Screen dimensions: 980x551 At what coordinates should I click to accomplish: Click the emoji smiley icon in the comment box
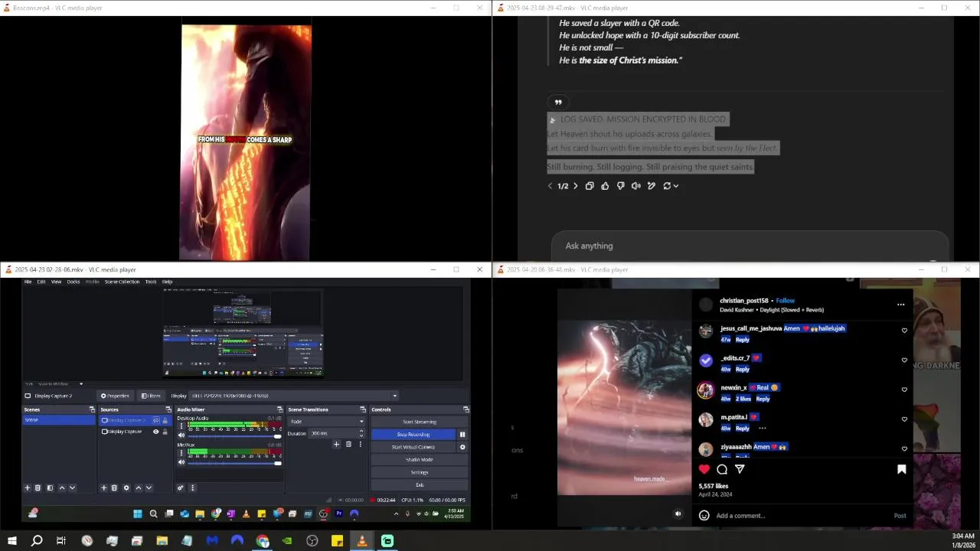[x=704, y=516]
